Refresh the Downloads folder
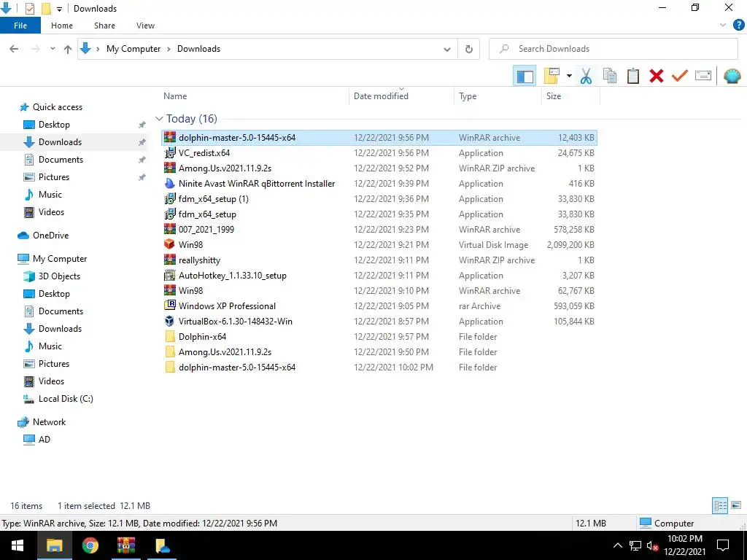 click(x=469, y=49)
